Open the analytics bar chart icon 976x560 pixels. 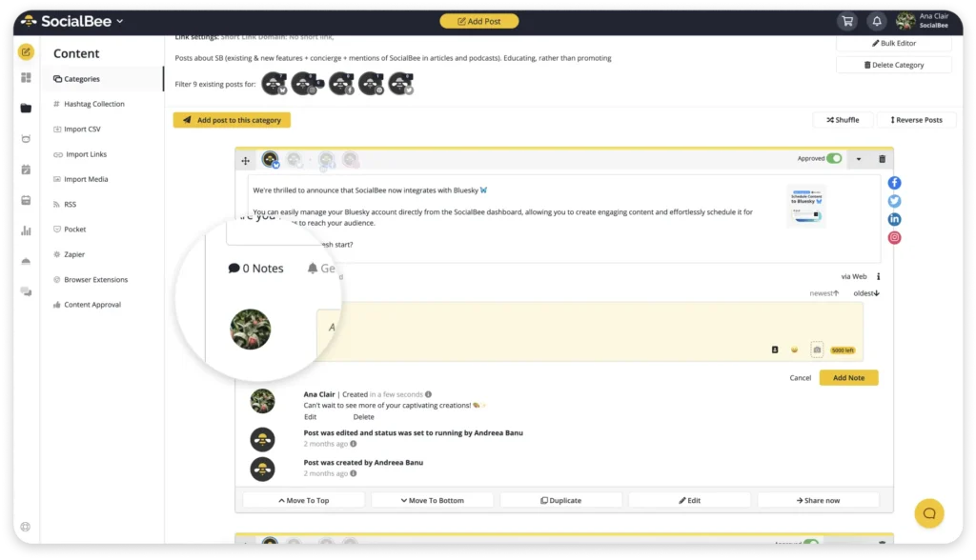(x=26, y=230)
